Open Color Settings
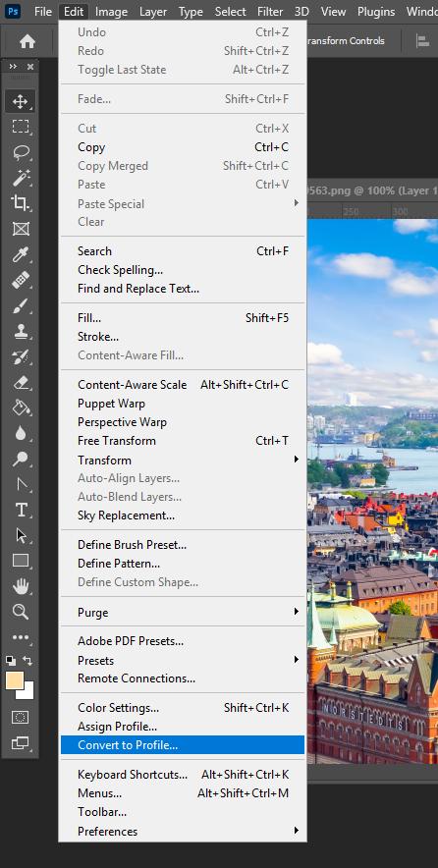 [183, 708]
